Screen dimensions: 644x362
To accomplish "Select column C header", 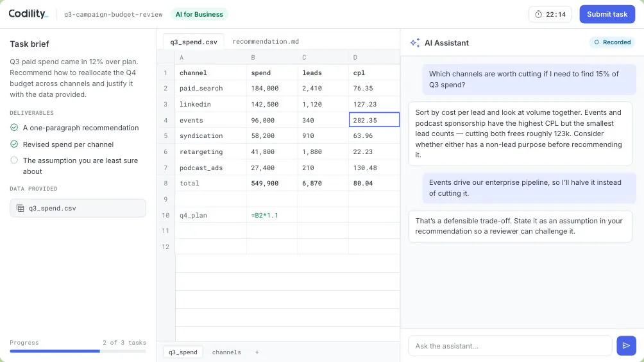I will (x=323, y=57).
